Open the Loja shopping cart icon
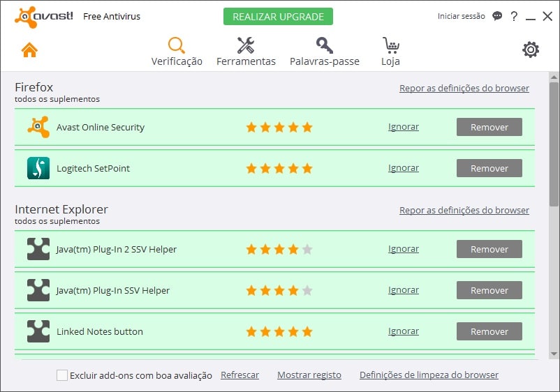Image resolution: width=560 pixels, height=392 pixels. [x=391, y=46]
